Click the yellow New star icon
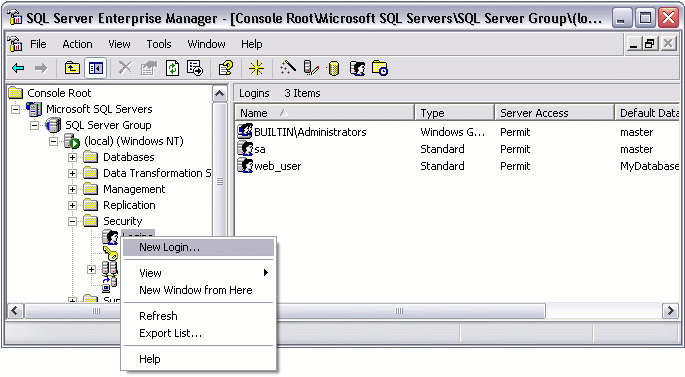The width and height of the screenshot is (685, 377). [256, 68]
